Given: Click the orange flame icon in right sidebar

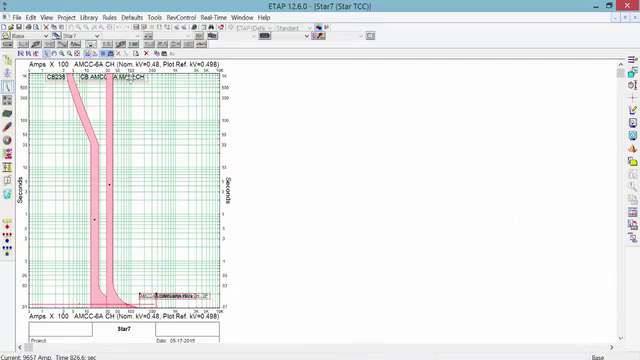Looking at the screenshot, I should point(633,149).
